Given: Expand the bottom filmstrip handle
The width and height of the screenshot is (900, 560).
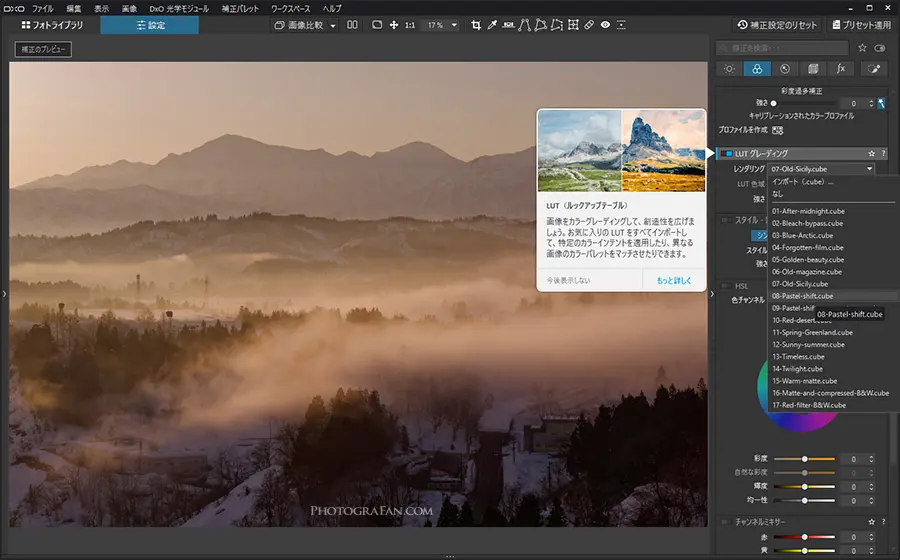Looking at the screenshot, I should coord(450,556).
